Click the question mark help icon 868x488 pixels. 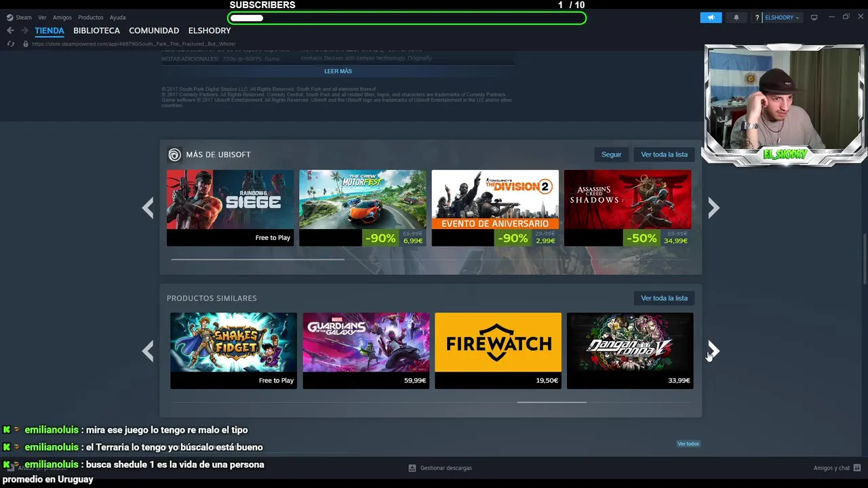[757, 18]
